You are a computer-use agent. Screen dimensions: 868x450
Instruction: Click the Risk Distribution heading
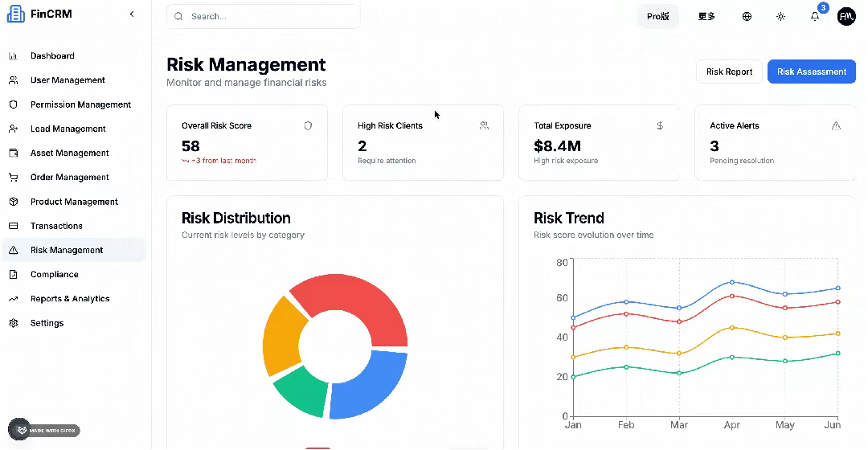tap(235, 218)
